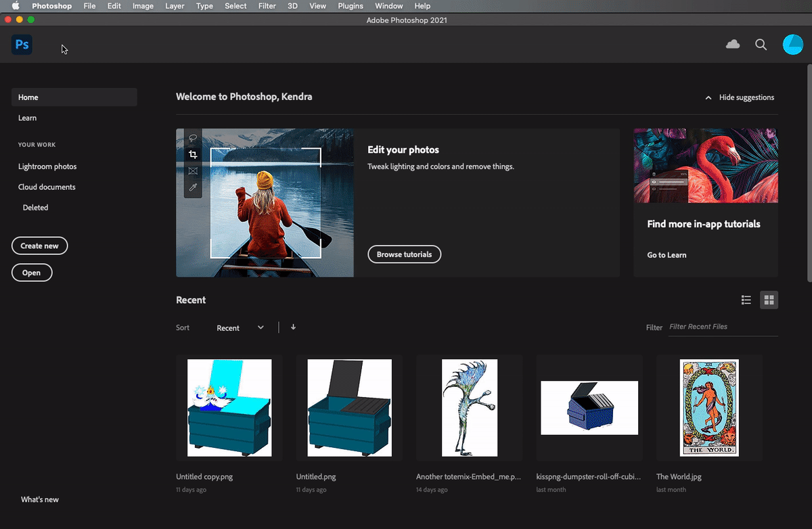Click The World.jpg file name
Viewport: 812px width, 529px height.
(679, 477)
